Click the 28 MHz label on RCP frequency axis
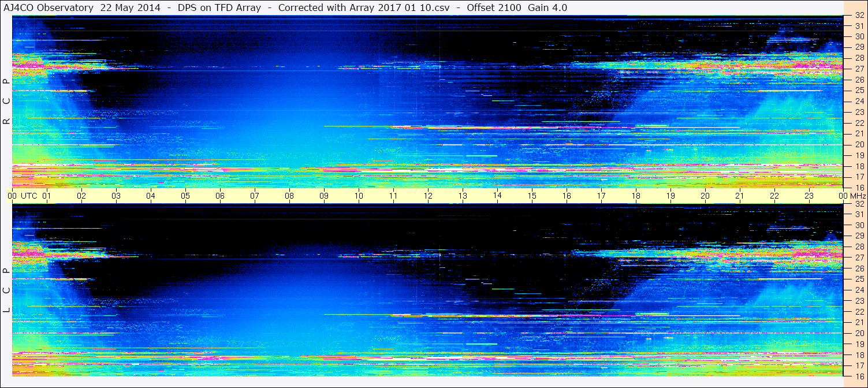This screenshot has height=388, width=868. 859,58
